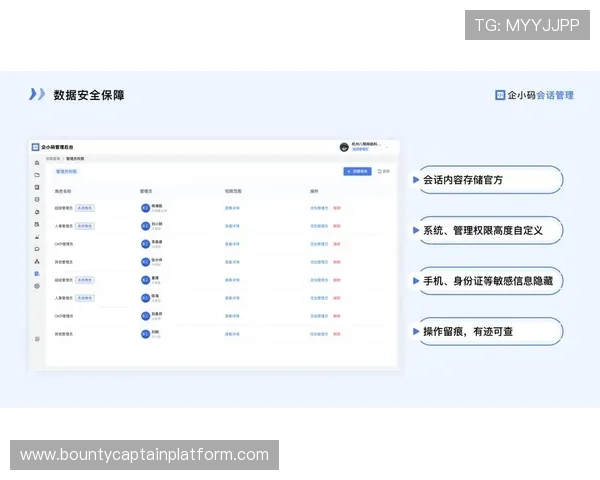The image size is (600, 480).
Task: Expand the account dropdown arrow beside company name
Action: 387,147
